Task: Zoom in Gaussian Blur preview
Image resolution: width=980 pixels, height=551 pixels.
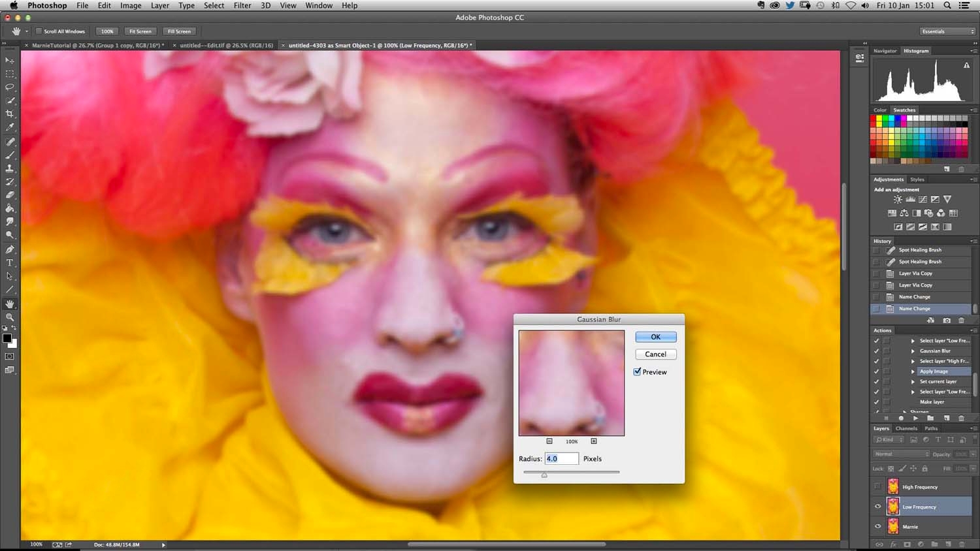Action: point(594,441)
